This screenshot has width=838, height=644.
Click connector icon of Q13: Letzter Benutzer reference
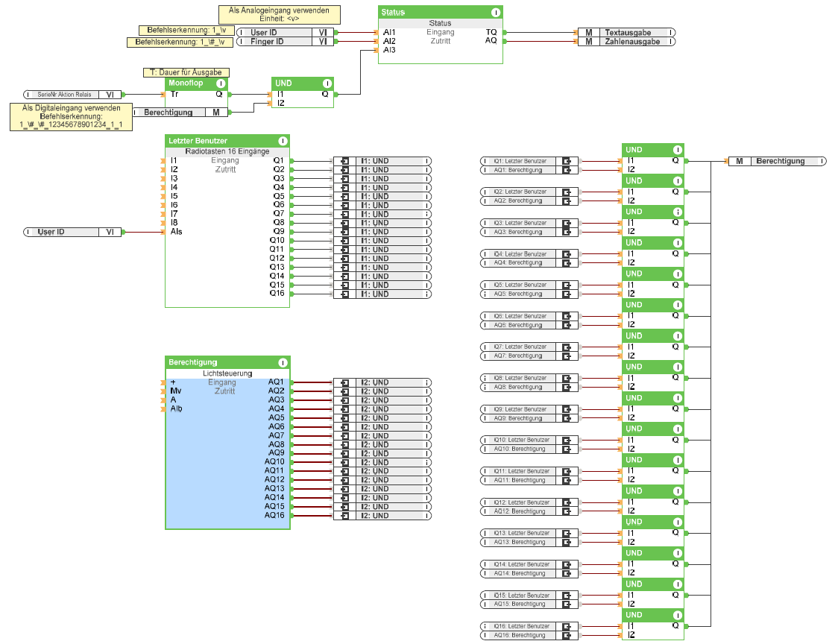click(567, 534)
